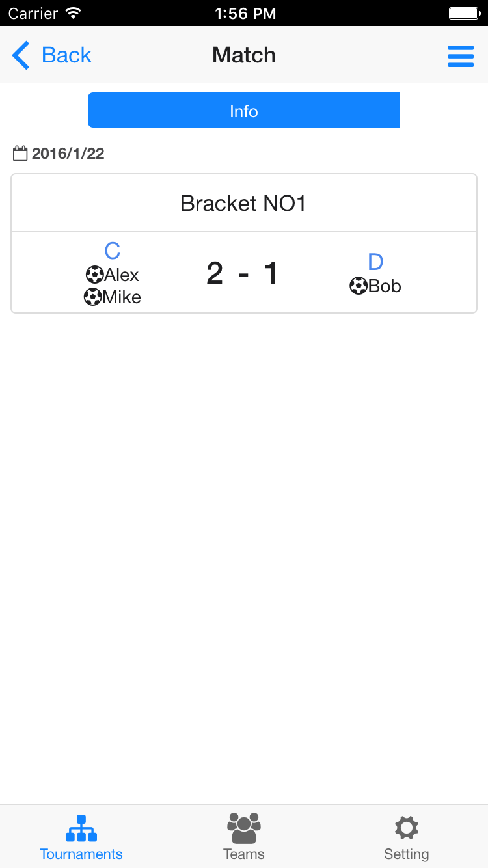Image resolution: width=488 pixels, height=868 pixels.
Task: Go back using the Back label
Action: (66, 55)
